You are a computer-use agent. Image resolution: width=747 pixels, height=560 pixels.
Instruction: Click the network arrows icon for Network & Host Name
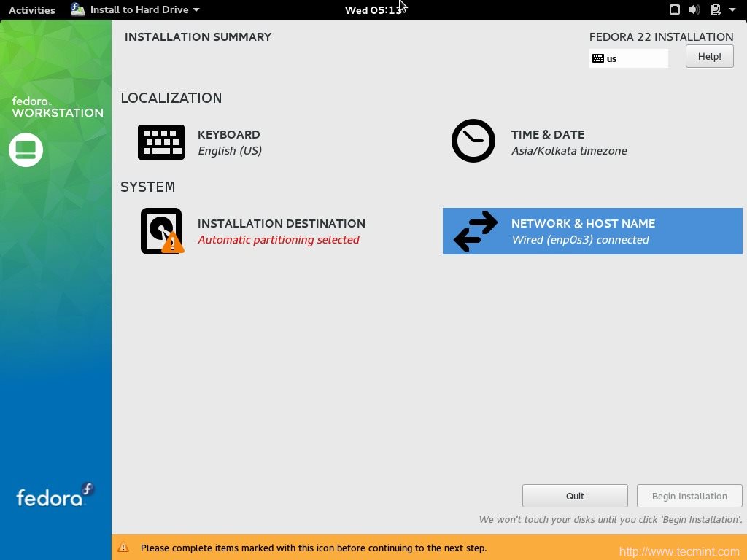click(474, 231)
